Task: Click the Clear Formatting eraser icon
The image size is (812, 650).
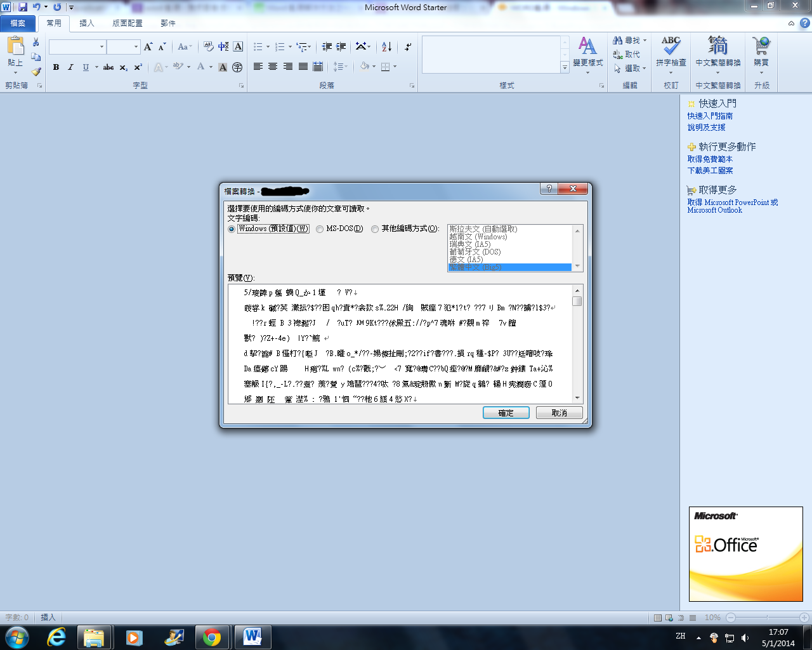Action: pyautogui.click(x=209, y=47)
